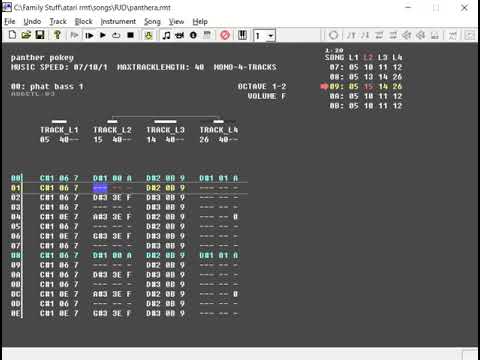This screenshot has height=360, width=480.
Task: Click the MONO-4-TRACKS label
Action: point(245,67)
